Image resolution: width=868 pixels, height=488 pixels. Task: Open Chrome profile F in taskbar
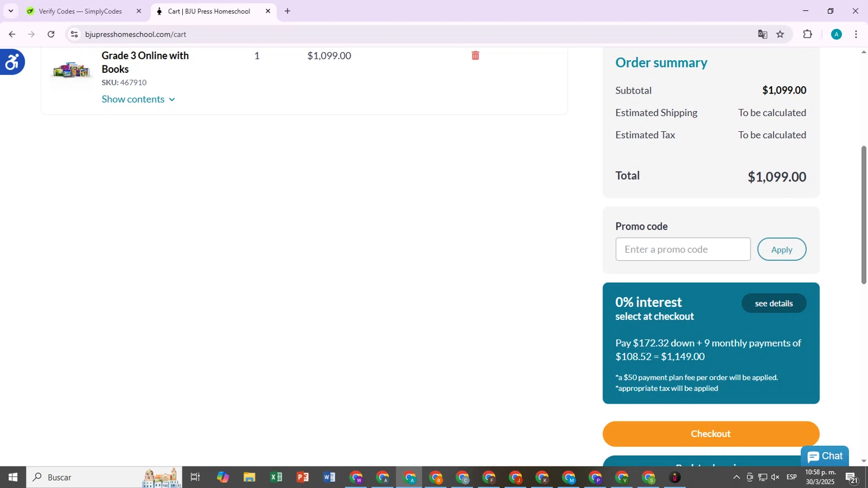(489, 478)
